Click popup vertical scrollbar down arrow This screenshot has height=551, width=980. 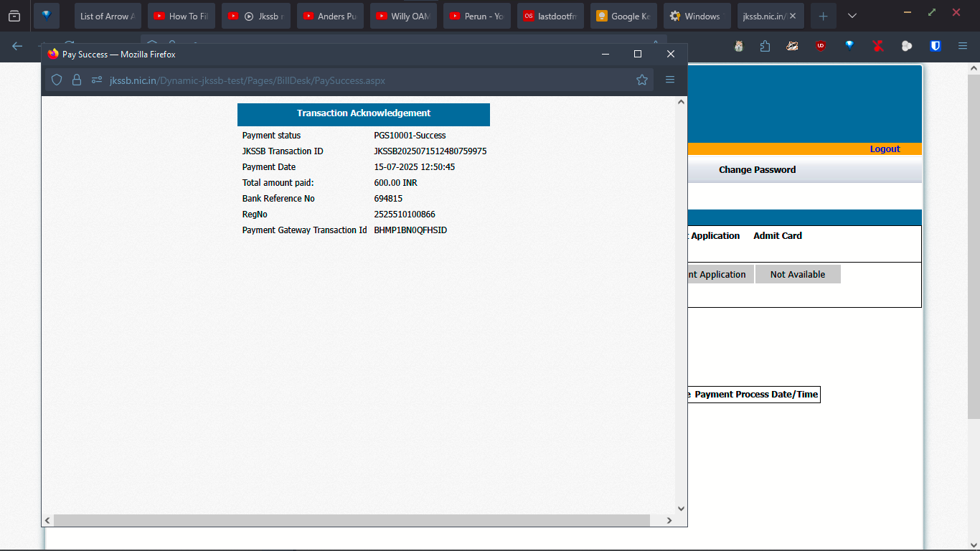(682, 509)
